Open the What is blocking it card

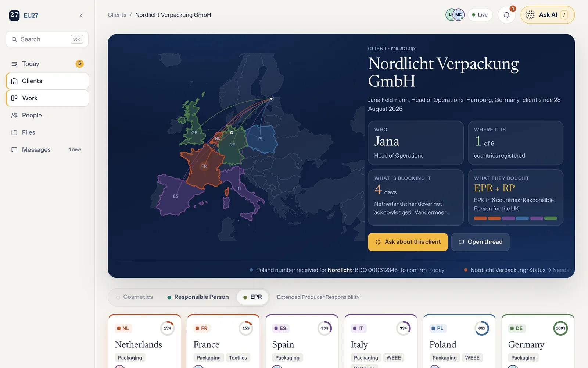click(x=416, y=197)
